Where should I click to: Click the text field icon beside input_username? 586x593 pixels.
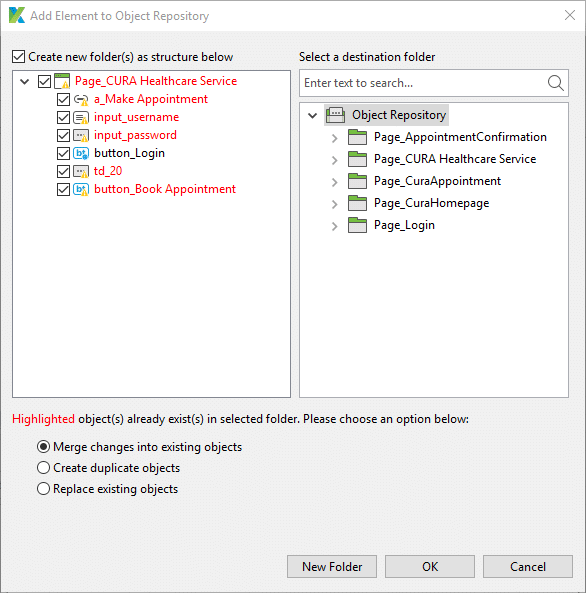tap(81, 118)
